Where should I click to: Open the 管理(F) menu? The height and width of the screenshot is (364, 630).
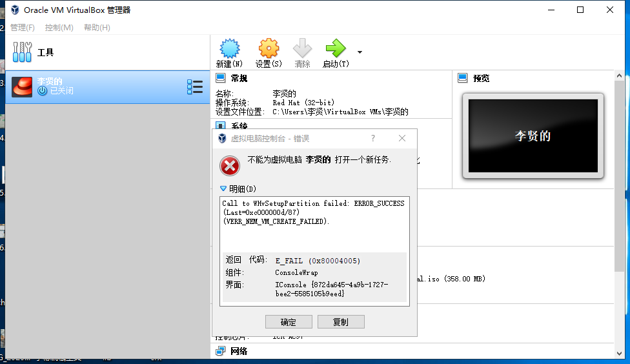click(23, 27)
